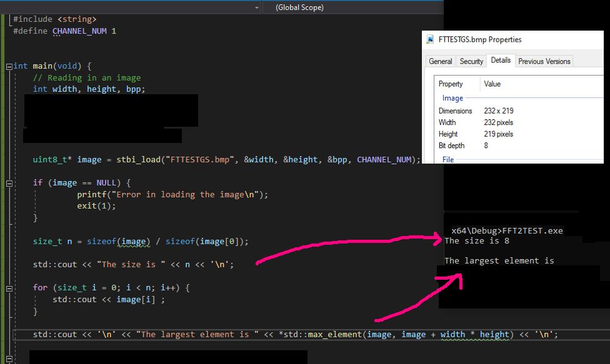Collapse the for loop block
Viewport: 610px width, 364px height.
click(9, 288)
